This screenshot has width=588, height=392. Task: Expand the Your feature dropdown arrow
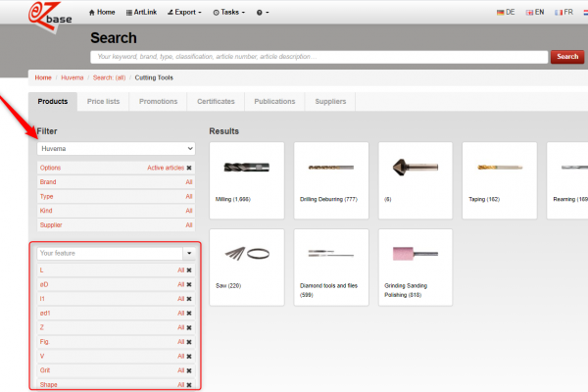(188, 254)
